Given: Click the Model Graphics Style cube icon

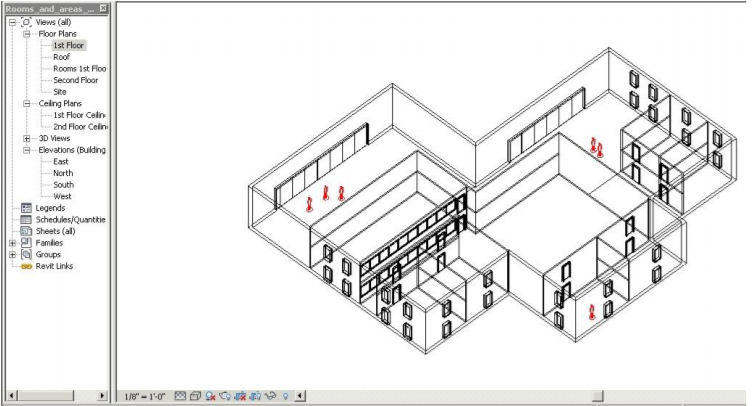Looking at the screenshot, I should tap(196, 396).
